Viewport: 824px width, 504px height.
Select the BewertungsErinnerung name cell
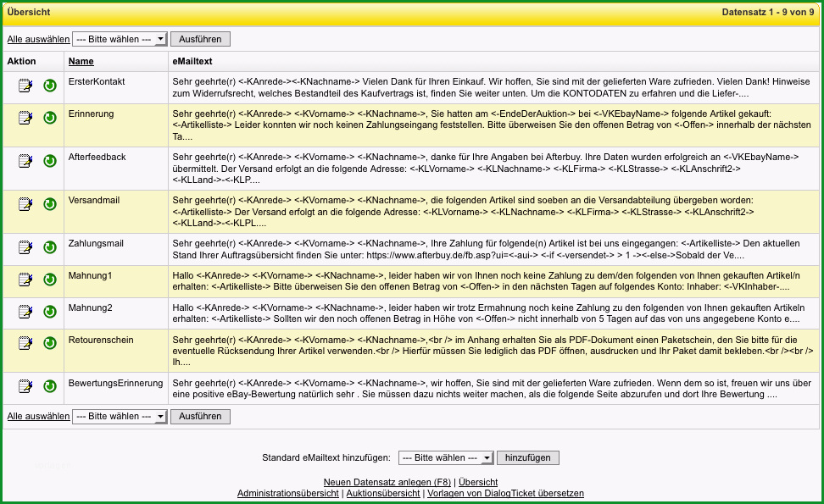115,383
